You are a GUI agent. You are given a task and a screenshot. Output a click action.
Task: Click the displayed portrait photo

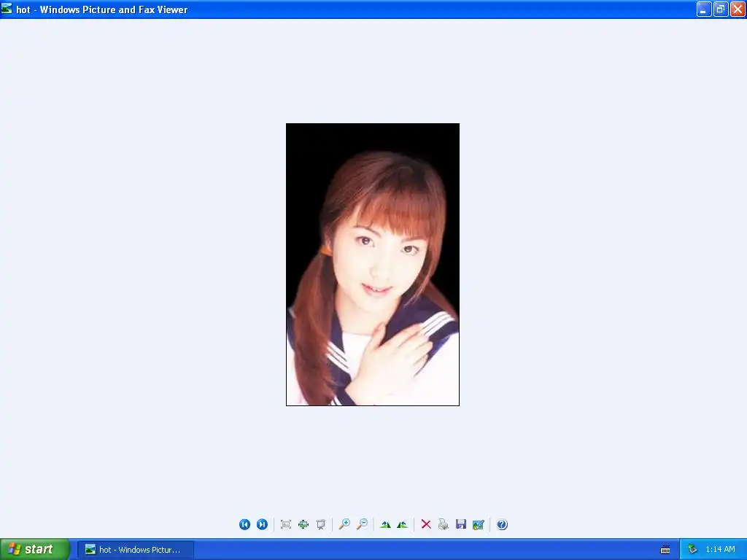pyautogui.click(x=373, y=265)
